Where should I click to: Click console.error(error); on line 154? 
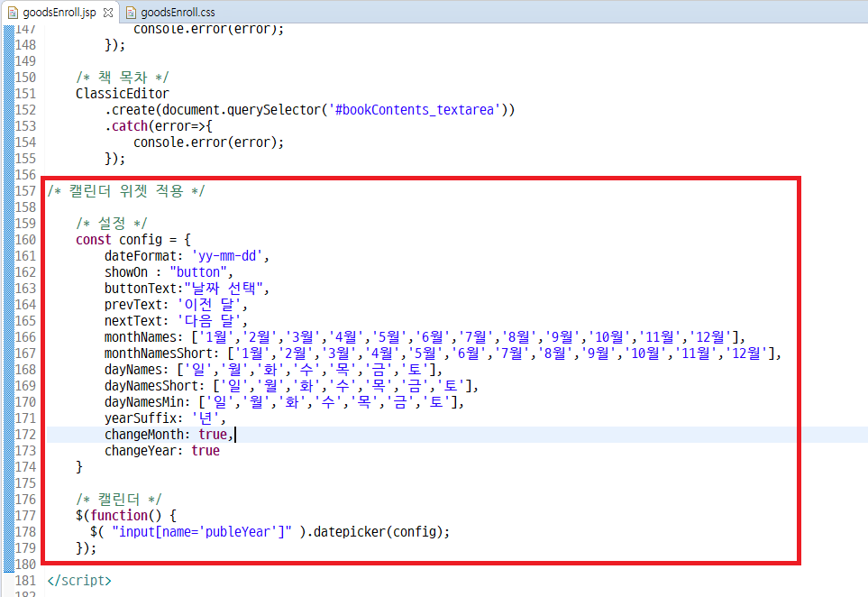[x=209, y=142]
